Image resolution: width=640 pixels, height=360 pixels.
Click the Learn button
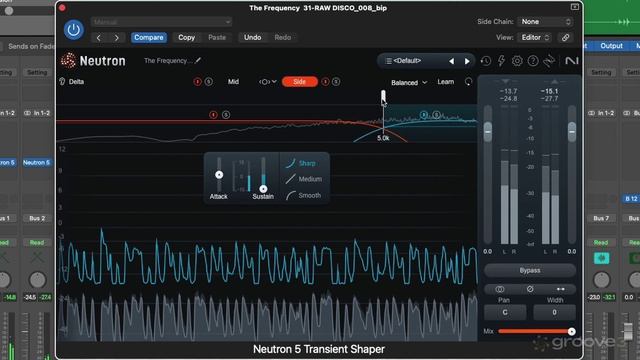pyautogui.click(x=446, y=82)
